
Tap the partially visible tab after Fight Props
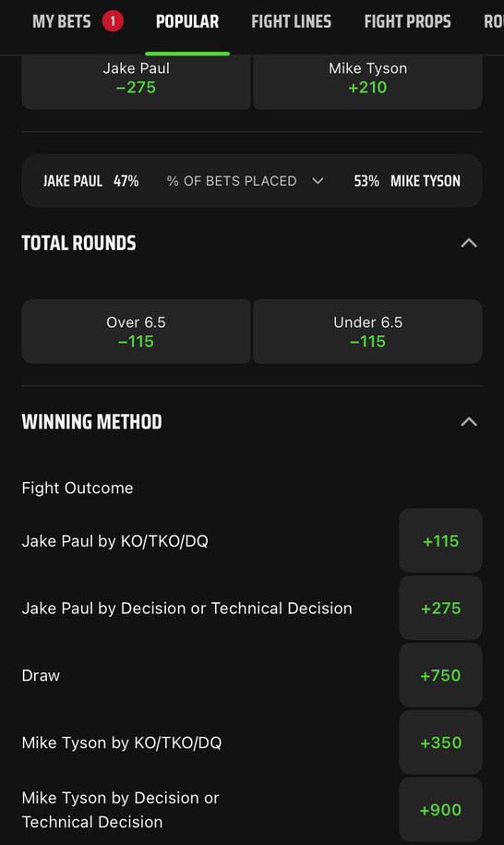coord(494,21)
